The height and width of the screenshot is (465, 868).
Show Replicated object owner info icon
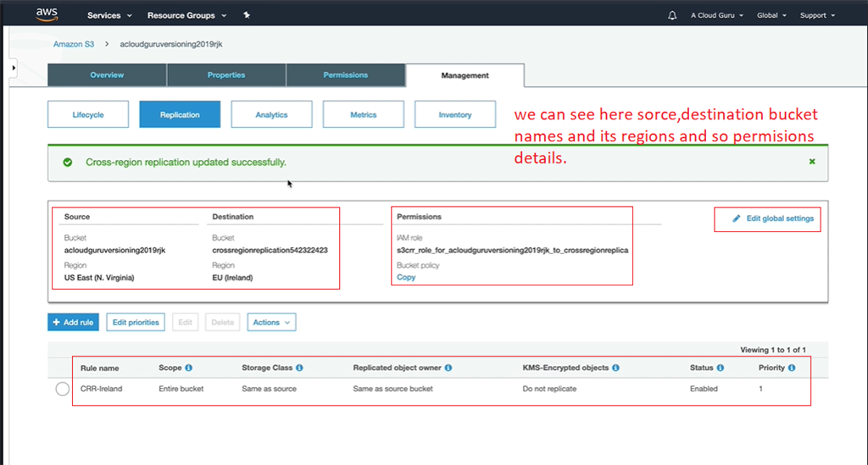pyautogui.click(x=448, y=368)
